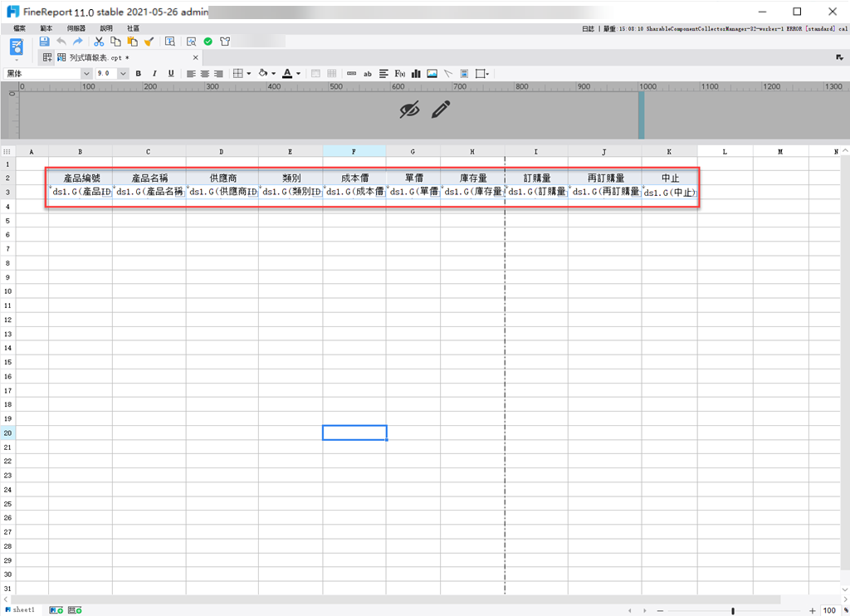Pick the font color A swatch
The width and height of the screenshot is (850, 616).
coord(287,74)
